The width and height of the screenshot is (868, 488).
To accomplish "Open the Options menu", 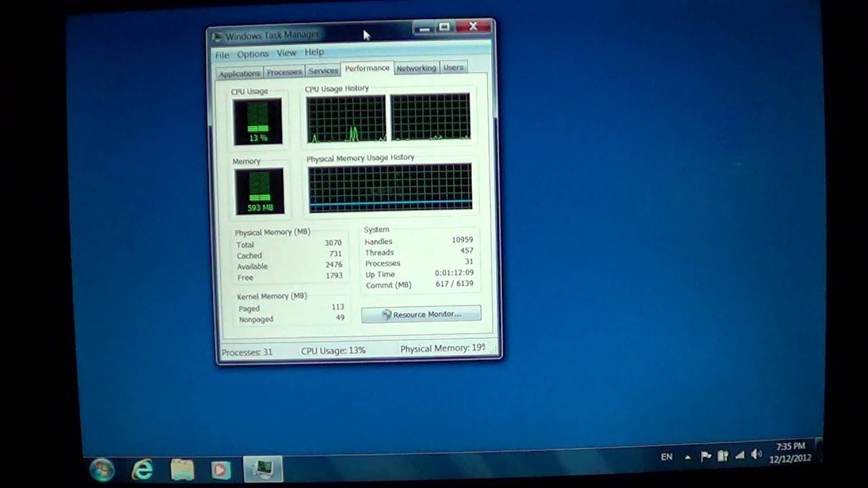I will click(253, 54).
